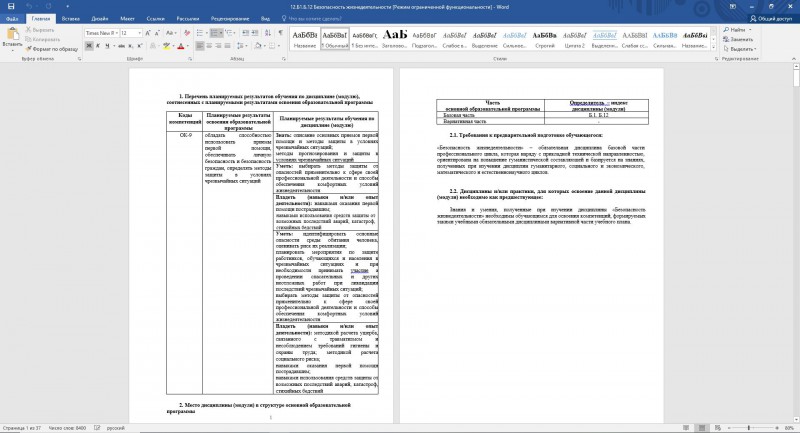Apply the Цитата 2 style
800x433 pixels.
pos(575,39)
